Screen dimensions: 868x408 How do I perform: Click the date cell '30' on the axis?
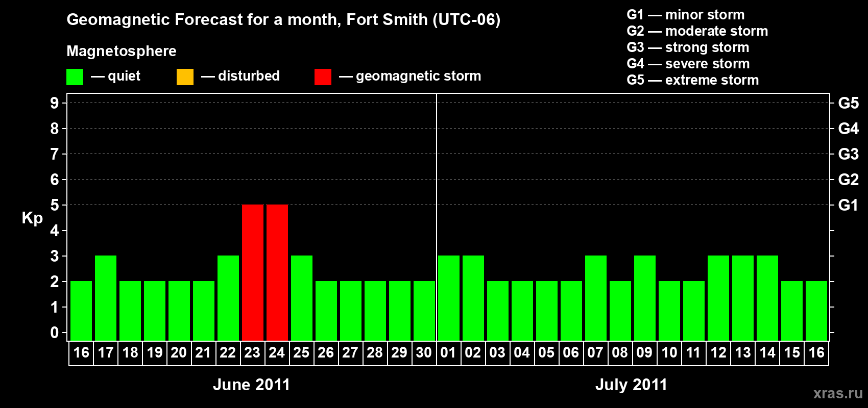pyautogui.click(x=424, y=353)
